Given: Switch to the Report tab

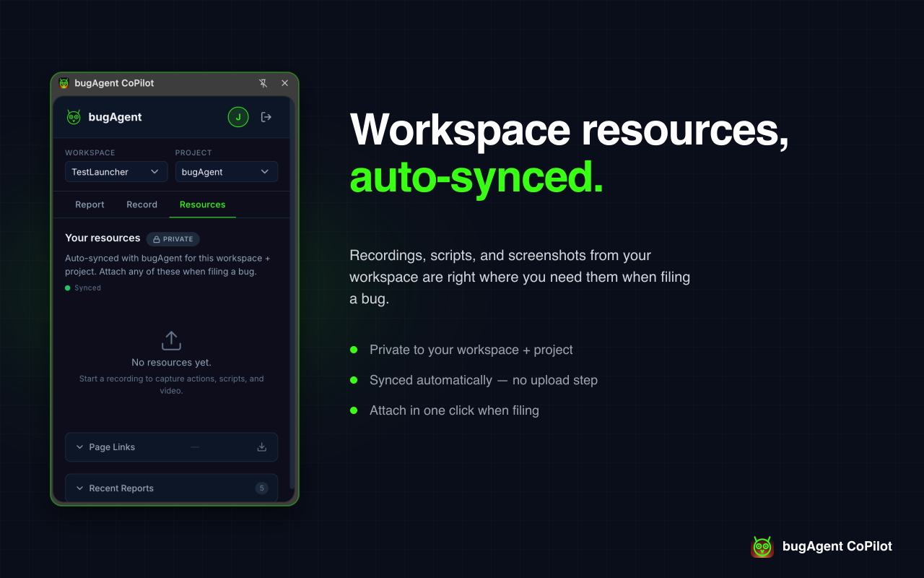Looking at the screenshot, I should pos(90,204).
